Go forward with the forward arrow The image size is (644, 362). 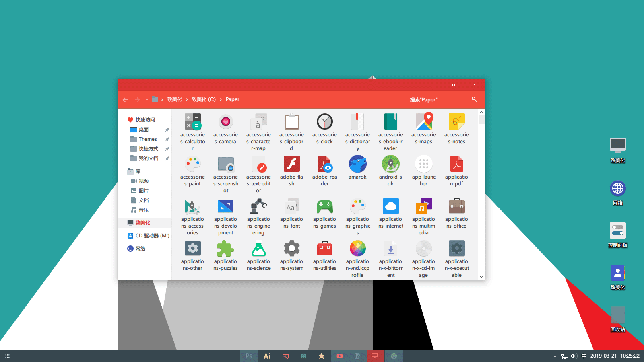tap(137, 99)
